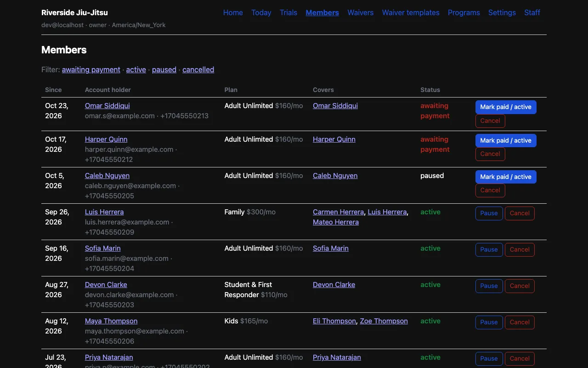Viewport: 588px width, 368px height.
Task: Cancel Caleb Nguyen's membership
Action: click(x=490, y=190)
